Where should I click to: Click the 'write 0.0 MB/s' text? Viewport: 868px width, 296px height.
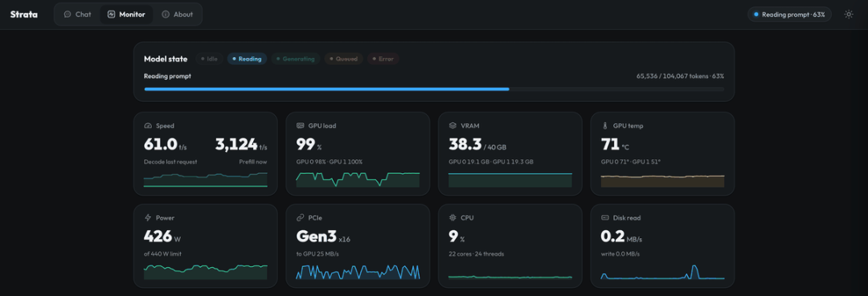point(620,254)
